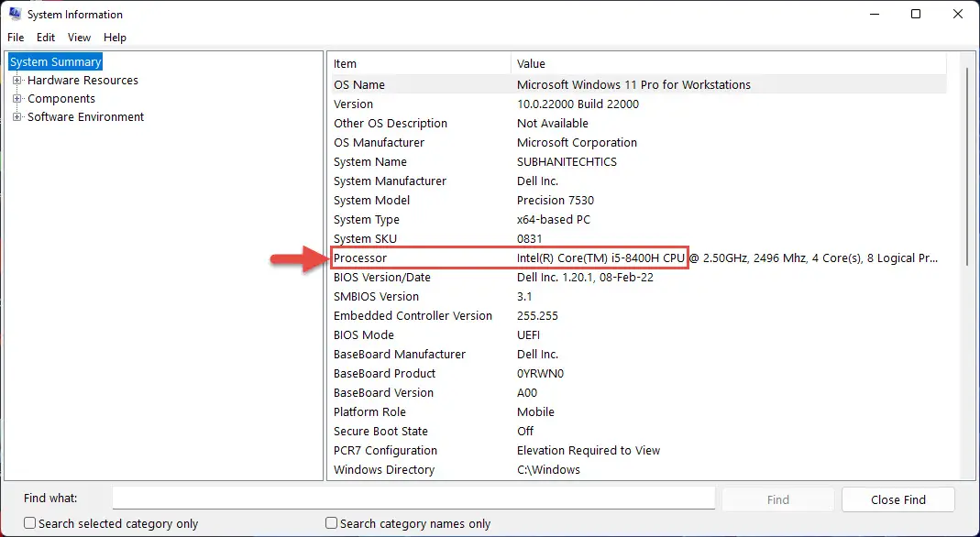Select System Summary in the tree
Screen dimensions: 980x537
[55, 61]
